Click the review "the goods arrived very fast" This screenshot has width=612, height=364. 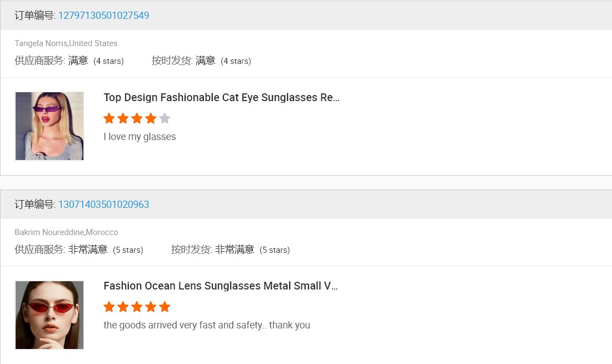pyautogui.click(x=206, y=325)
